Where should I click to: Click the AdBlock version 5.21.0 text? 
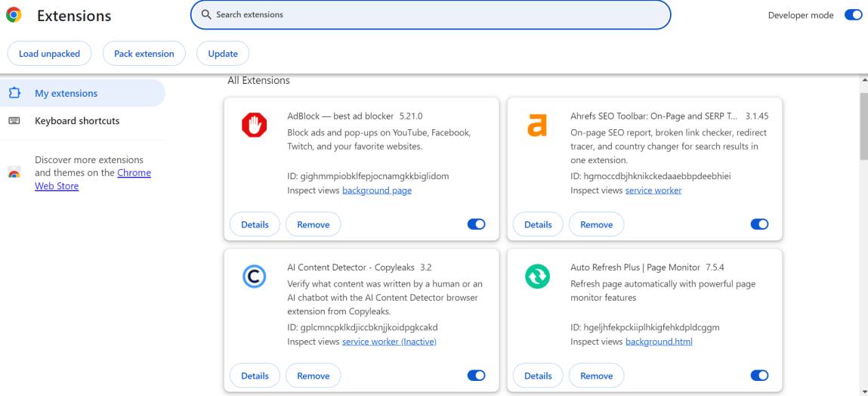[411, 116]
